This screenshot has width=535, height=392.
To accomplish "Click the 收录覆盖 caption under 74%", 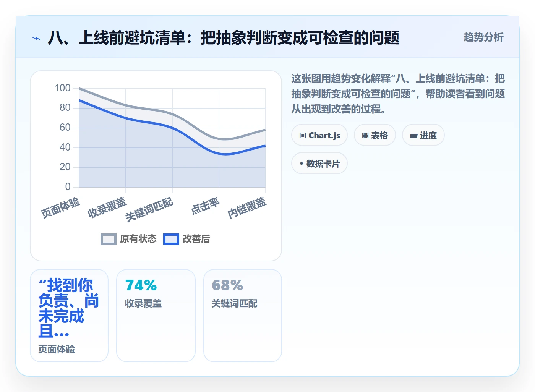I will click(x=143, y=303).
